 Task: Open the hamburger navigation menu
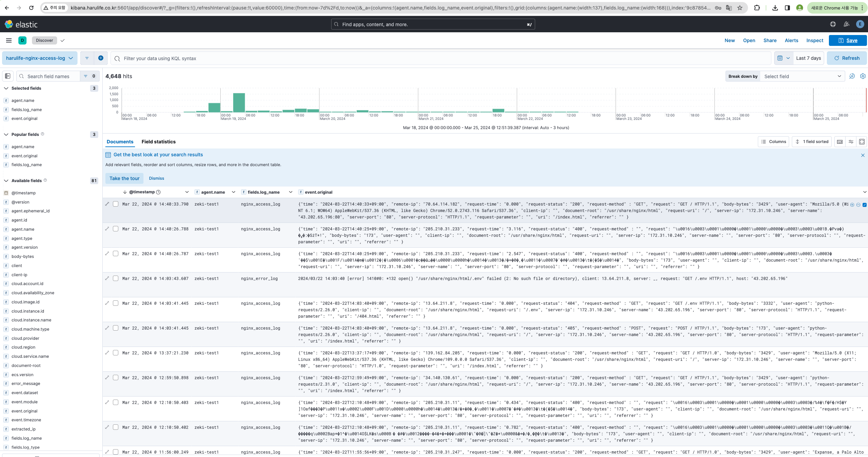(9, 40)
